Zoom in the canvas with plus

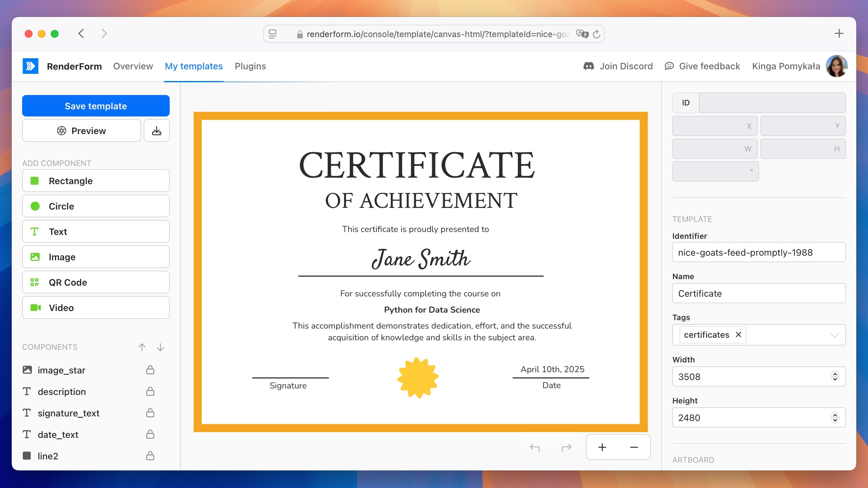click(x=602, y=447)
